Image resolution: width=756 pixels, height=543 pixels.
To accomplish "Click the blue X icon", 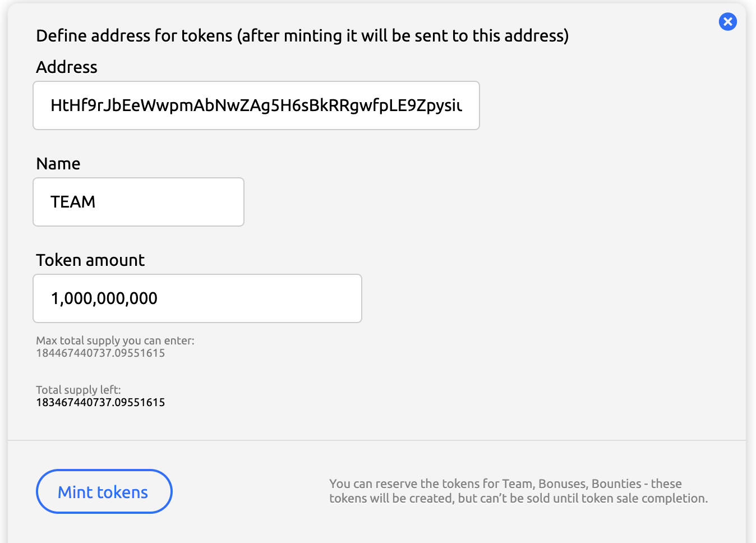I will coord(727,22).
